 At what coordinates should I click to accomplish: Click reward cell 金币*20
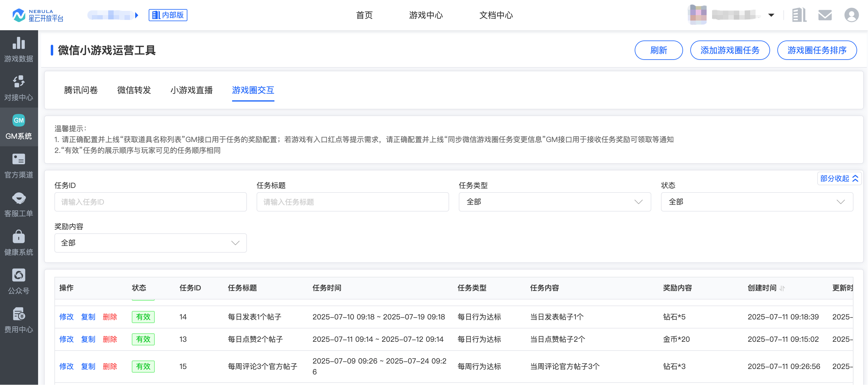676,340
